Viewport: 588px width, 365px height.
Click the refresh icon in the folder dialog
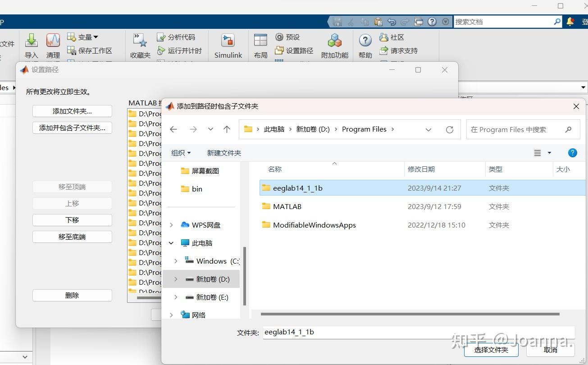pyautogui.click(x=449, y=129)
